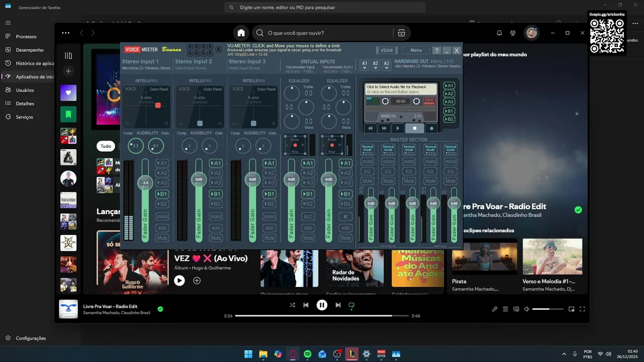
Task: Enable mono on Stereo Input 1
Action: click(162, 217)
